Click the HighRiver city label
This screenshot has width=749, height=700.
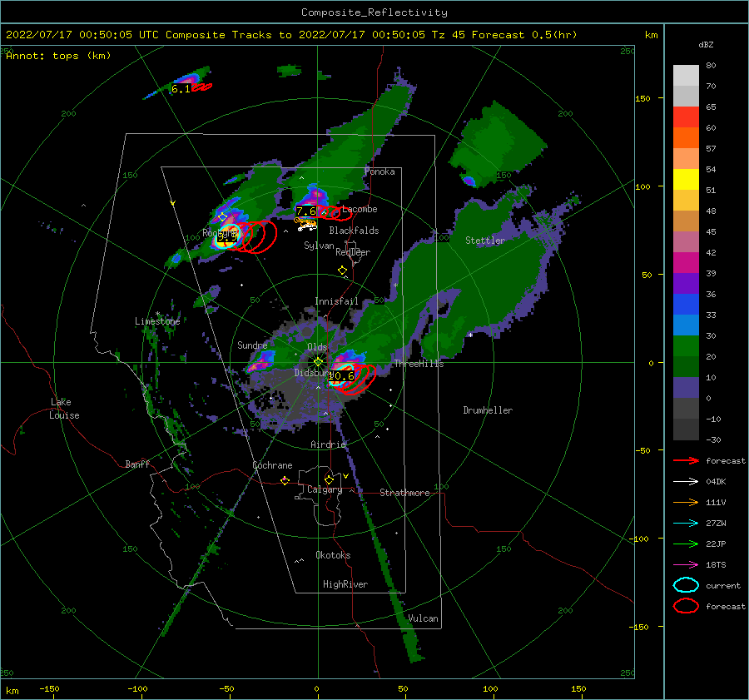pos(345,584)
